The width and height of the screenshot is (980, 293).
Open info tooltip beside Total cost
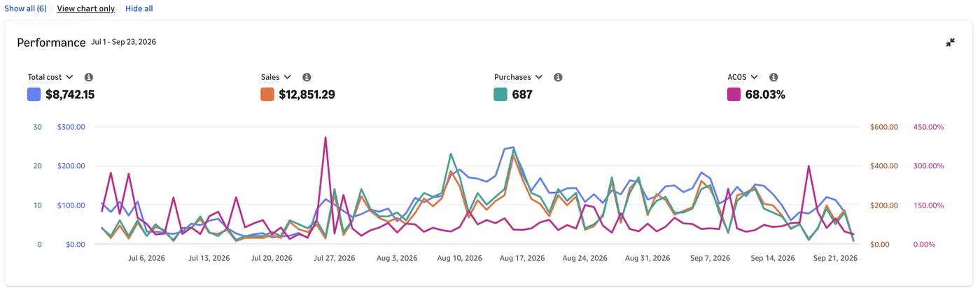89,77
